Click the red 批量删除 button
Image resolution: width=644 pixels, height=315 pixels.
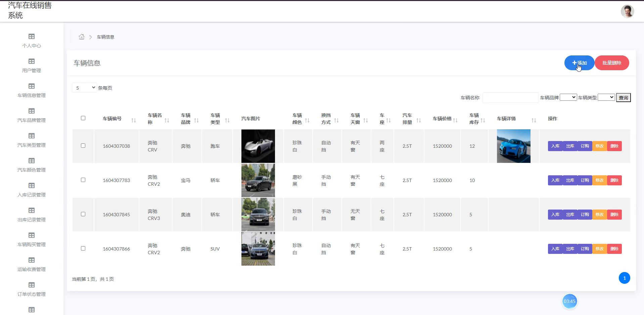click(612, 63)
